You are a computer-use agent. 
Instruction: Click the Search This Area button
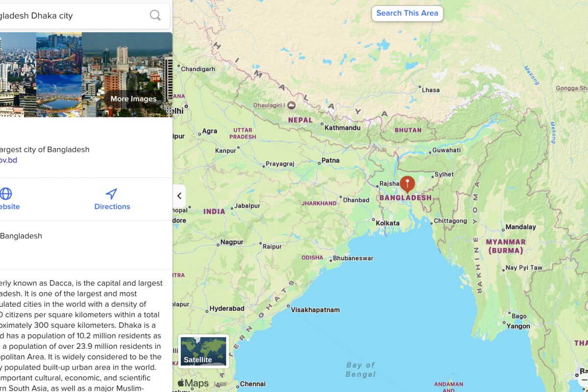407,13
